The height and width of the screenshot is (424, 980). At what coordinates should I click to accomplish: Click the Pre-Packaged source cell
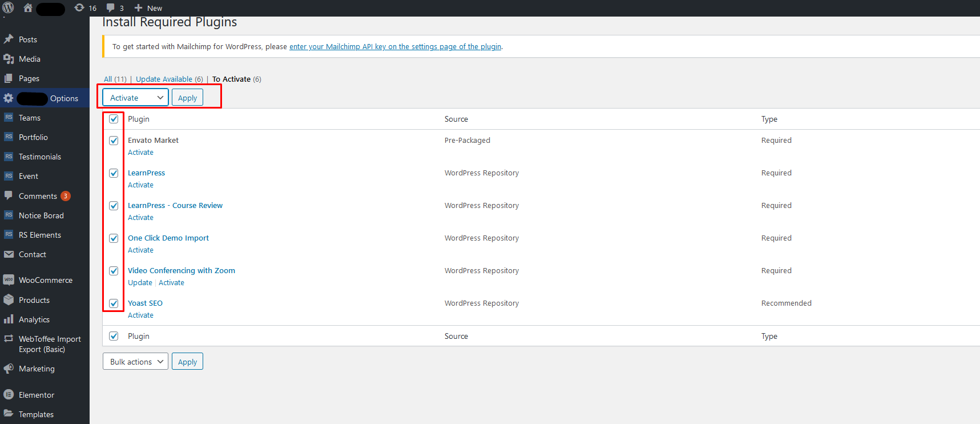pyautogui.click(x=467, y=141)
